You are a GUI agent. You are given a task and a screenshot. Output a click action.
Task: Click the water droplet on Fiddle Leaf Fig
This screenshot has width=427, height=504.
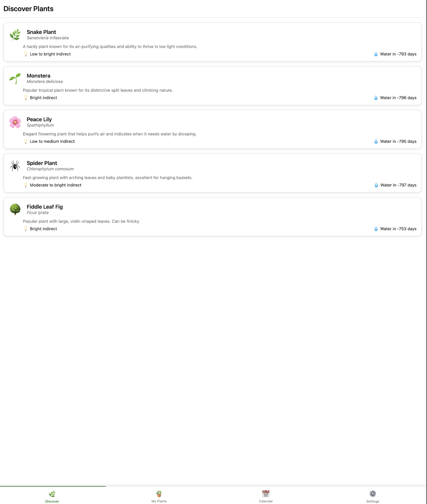point(376,228)
